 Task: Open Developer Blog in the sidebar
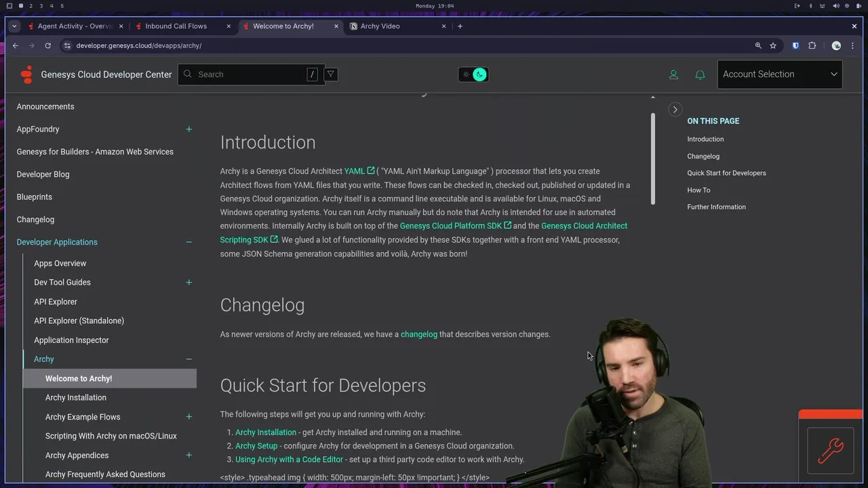tap(43, 174)
